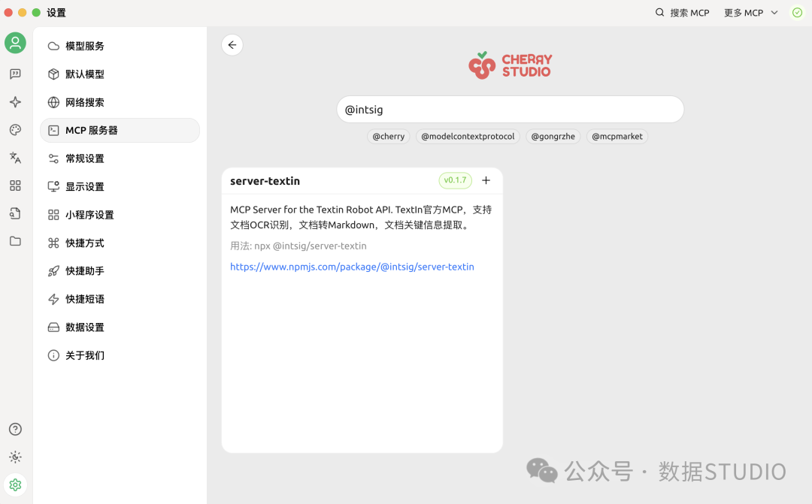Open the knowledge base sidebar icon
The width and height of the screenshot is (812, 504).
(x=16, y=213)
